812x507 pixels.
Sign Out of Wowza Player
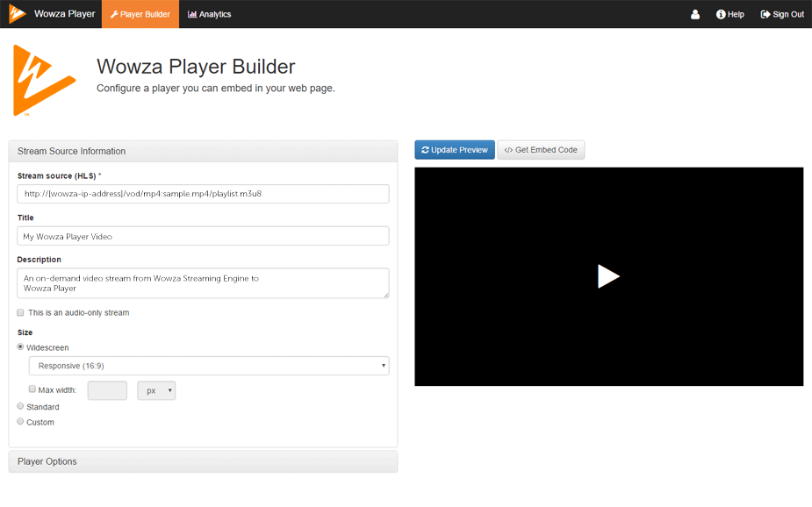tap(782, 15)
